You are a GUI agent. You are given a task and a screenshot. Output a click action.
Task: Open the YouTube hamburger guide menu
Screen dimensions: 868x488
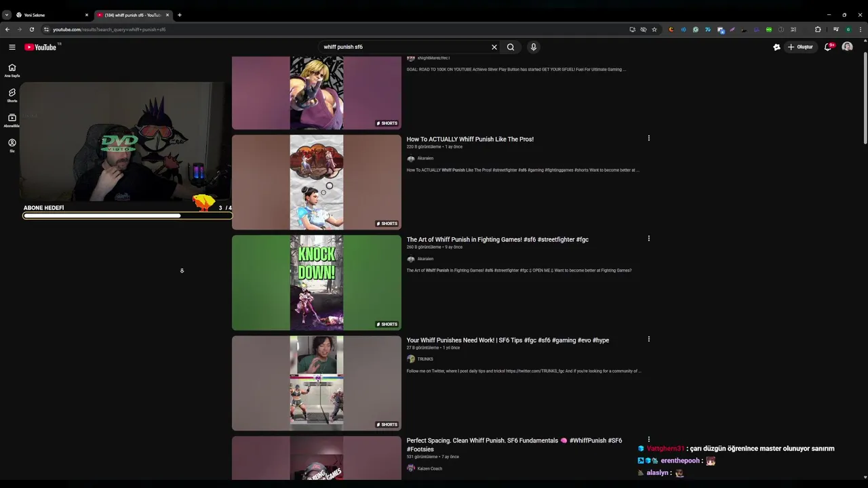[12, 47]
